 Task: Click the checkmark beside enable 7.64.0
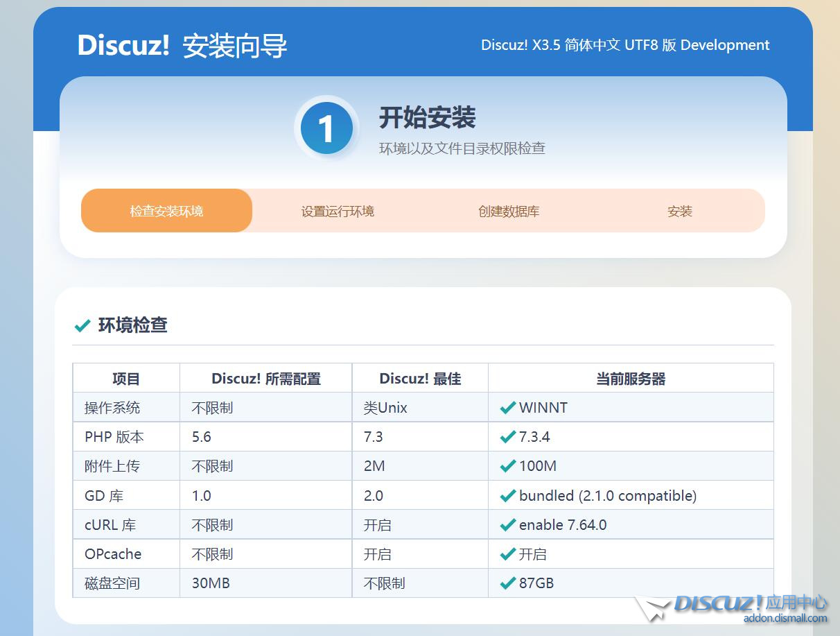point(507,525)
